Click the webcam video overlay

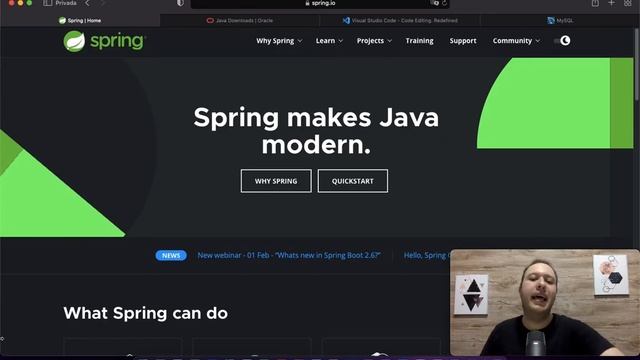(544, 302)
